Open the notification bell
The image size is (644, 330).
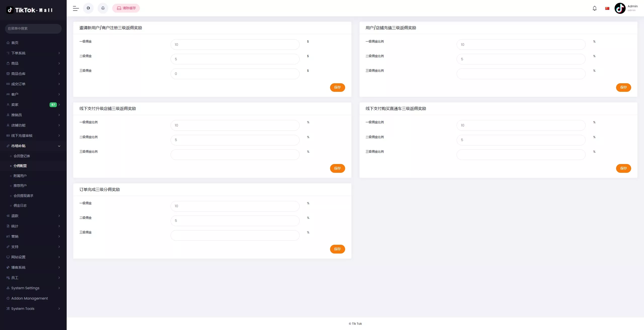(x=594, y=8)
